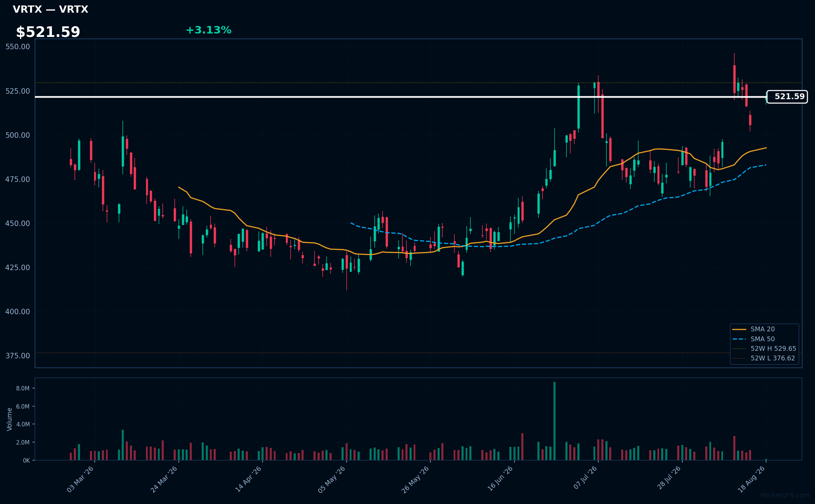Click the 4.0M volume axis label

click(23, 424)
